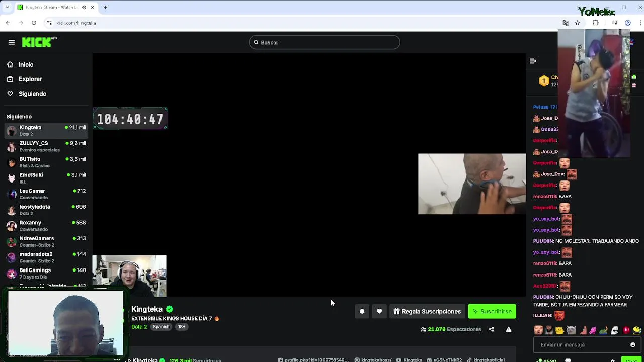The height and width of the screenshot is (362, 644).
Task: Open ZULLYY_CS channel
Action: click(46, 146)
